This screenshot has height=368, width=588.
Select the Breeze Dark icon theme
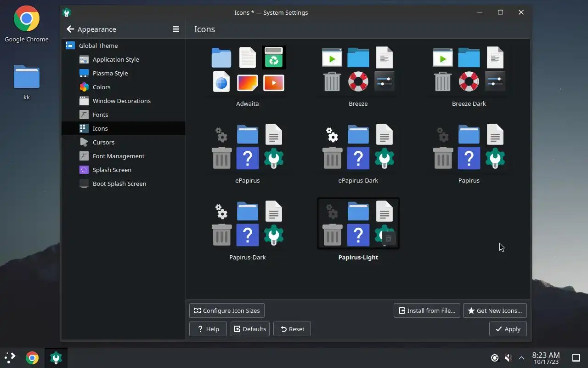[469, 69]
